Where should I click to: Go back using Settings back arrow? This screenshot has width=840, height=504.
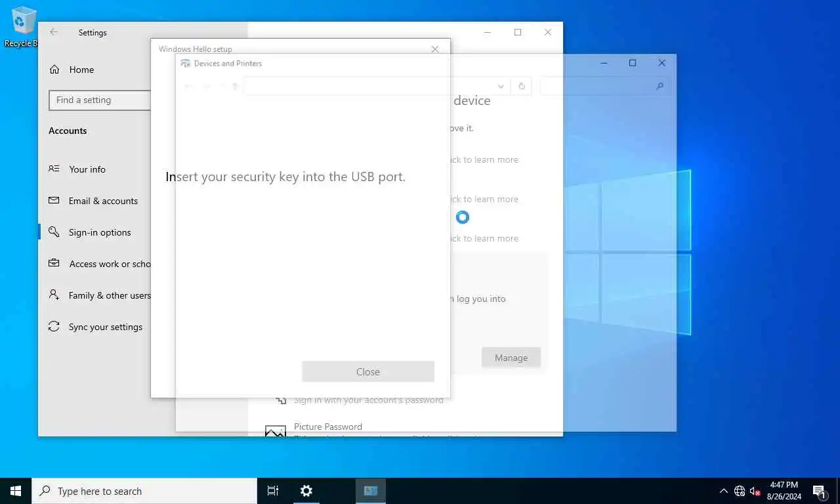point(54,32)
